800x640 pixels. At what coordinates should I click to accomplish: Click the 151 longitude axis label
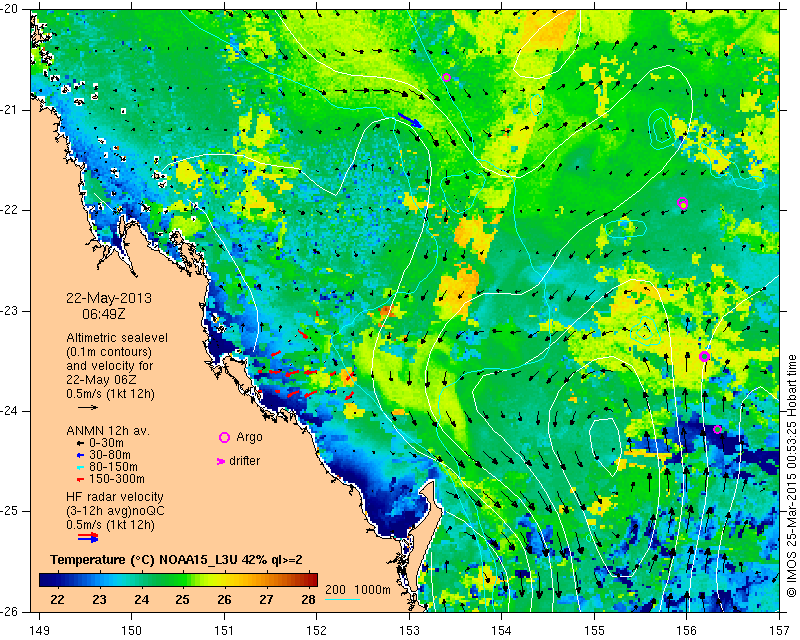224,631
